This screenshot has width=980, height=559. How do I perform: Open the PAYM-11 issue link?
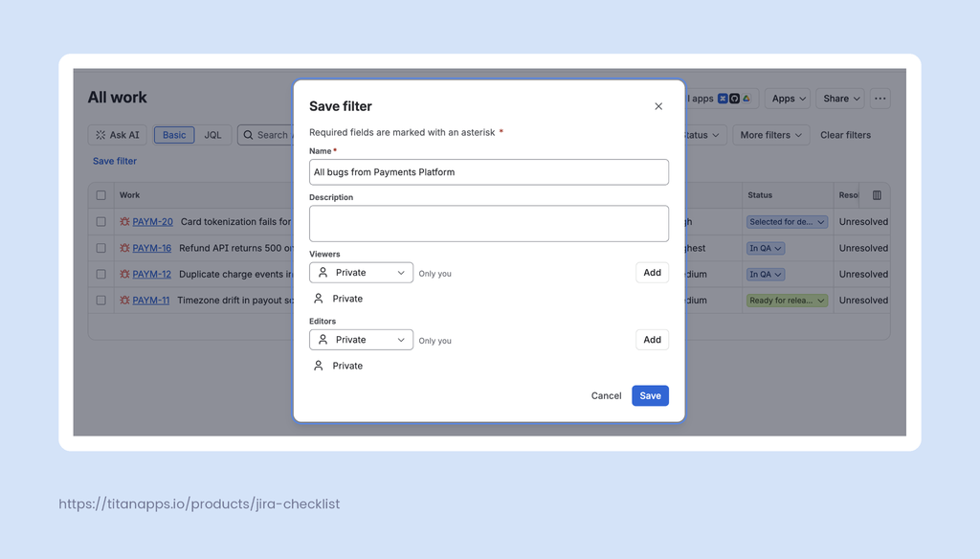click(x=150, y=301)
